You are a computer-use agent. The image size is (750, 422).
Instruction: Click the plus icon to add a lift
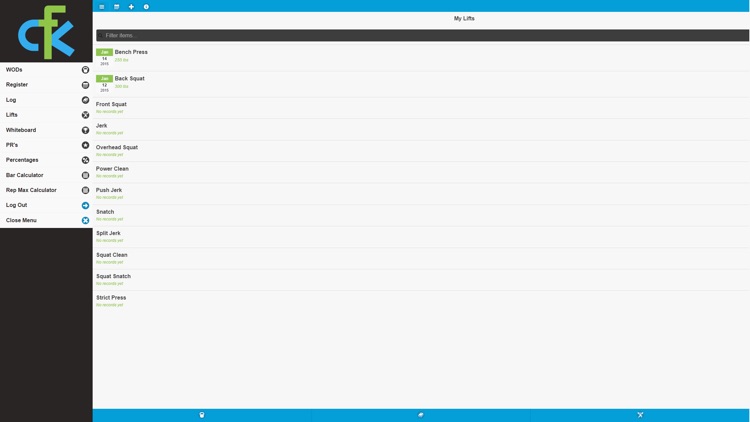pos(131,7)
